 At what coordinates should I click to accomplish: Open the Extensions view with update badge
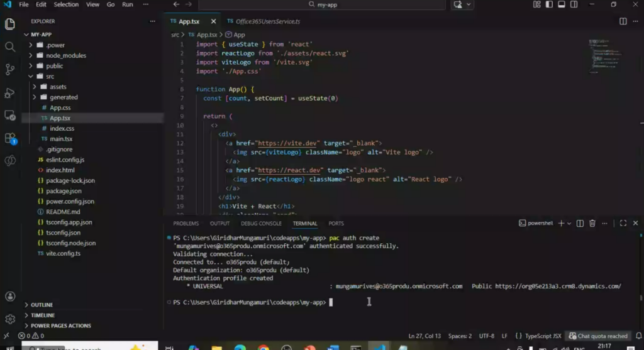tap(10, 138)
